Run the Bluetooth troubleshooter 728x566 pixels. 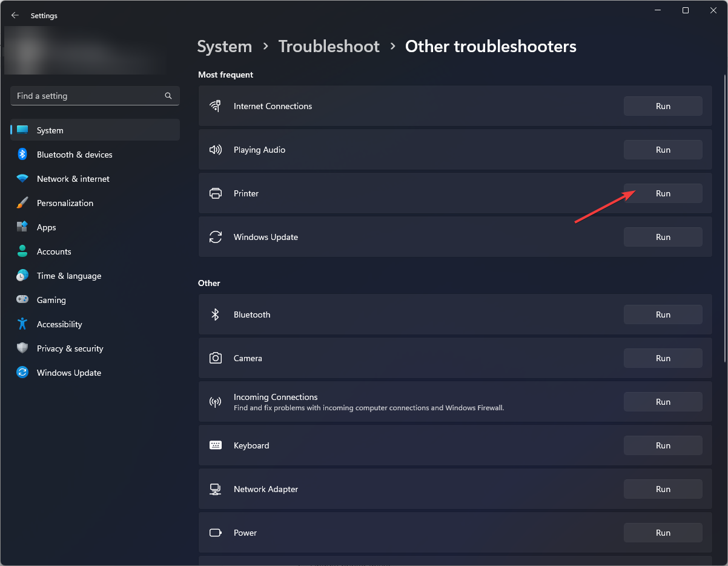click(x=663, y=315)
